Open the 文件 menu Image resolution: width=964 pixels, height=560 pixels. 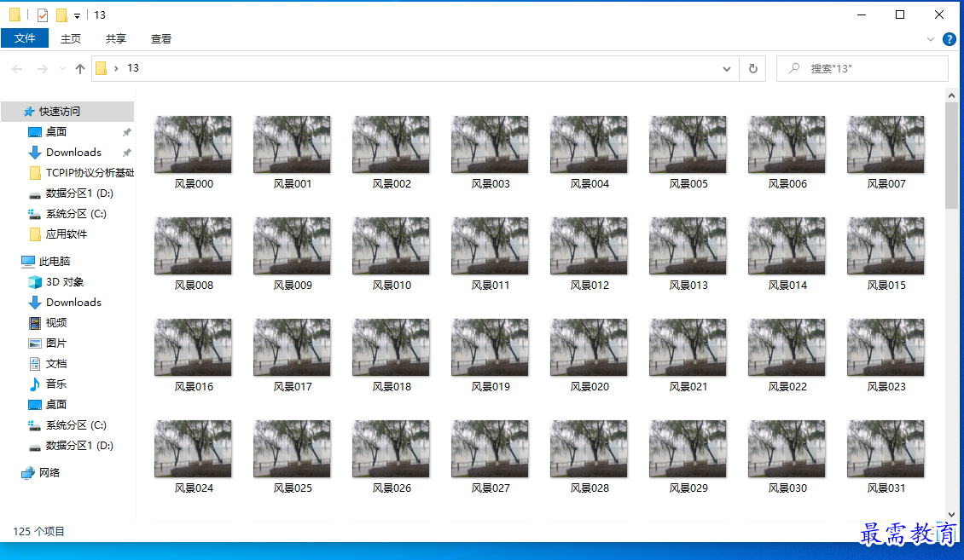click(x=25, y=38)
